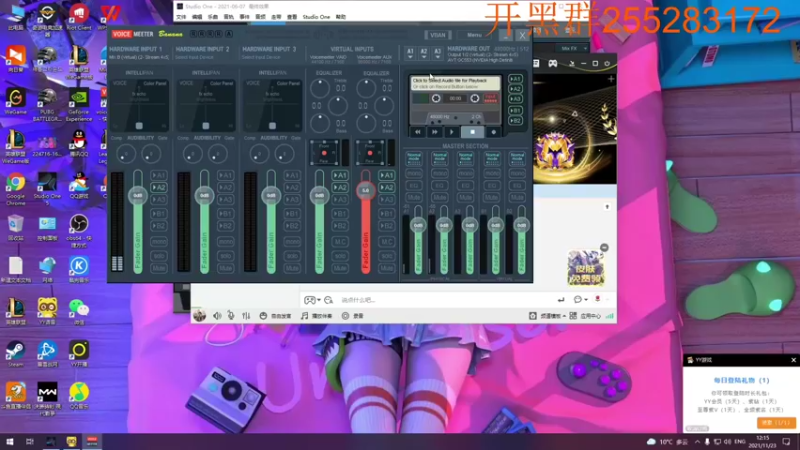Viewport: 800px width, 450px height.
Task: Open A2 hardware output device dropdown
Action: 423,53
